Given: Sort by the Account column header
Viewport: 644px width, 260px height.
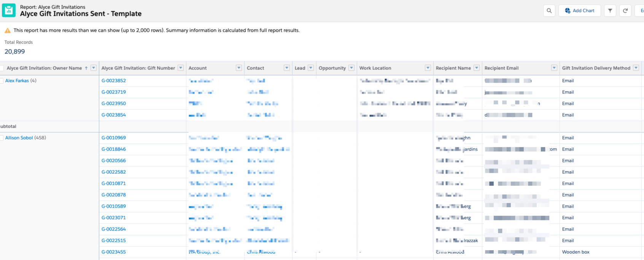Looking at the screenshot, I should coord(198,68).
